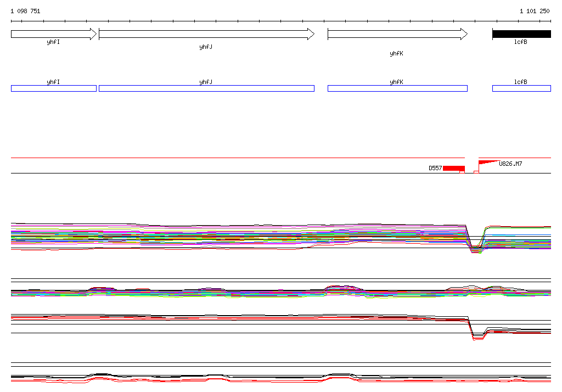
Task: Click end coordinate 1 101 250
Action: click(x=535, y=11)
